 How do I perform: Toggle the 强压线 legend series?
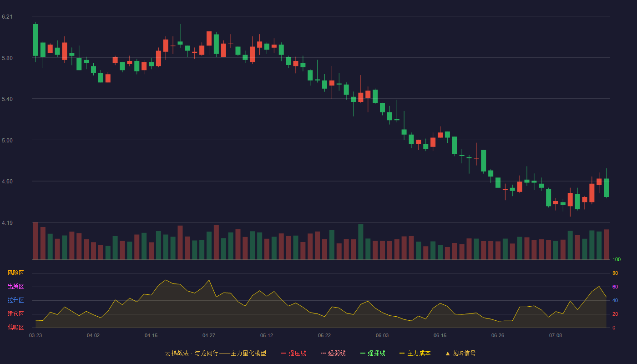293,353
